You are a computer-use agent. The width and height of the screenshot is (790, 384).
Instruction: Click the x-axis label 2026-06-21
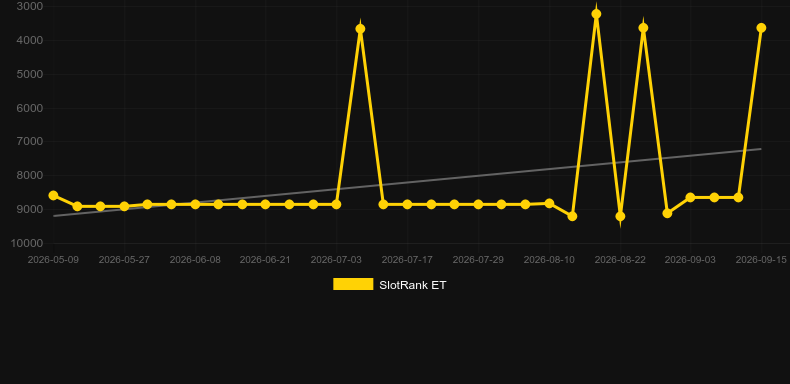(265, 260)
